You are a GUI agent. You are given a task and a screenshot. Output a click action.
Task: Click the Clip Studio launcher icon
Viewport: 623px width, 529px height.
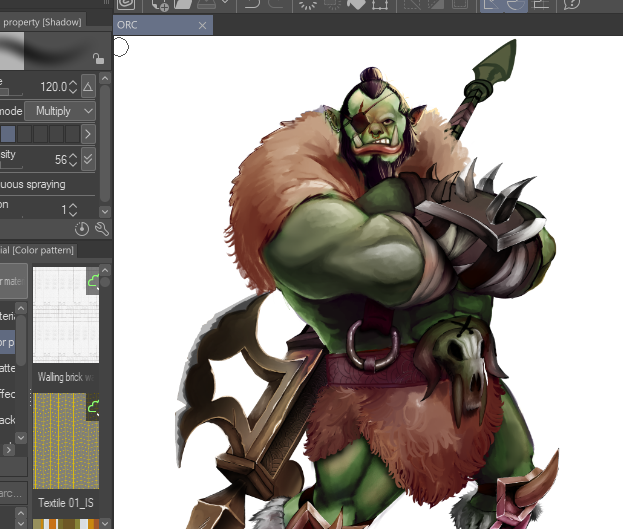[x=126, y=4]
